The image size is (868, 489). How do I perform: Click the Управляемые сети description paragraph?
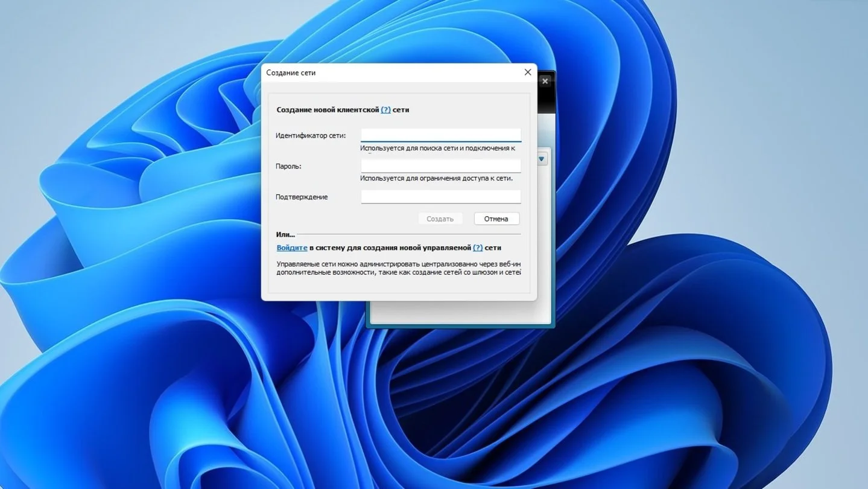tap(399, 268)
